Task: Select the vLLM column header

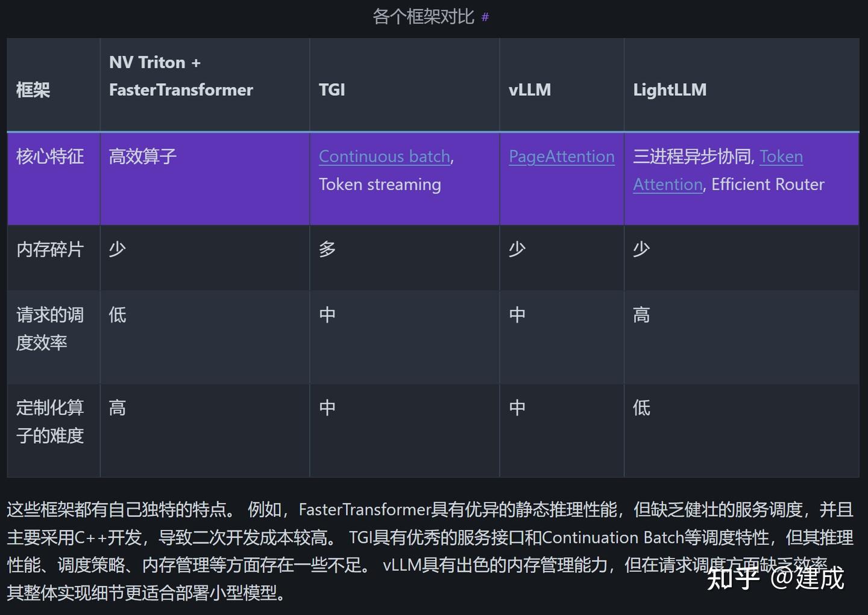Action: [529, 89]
